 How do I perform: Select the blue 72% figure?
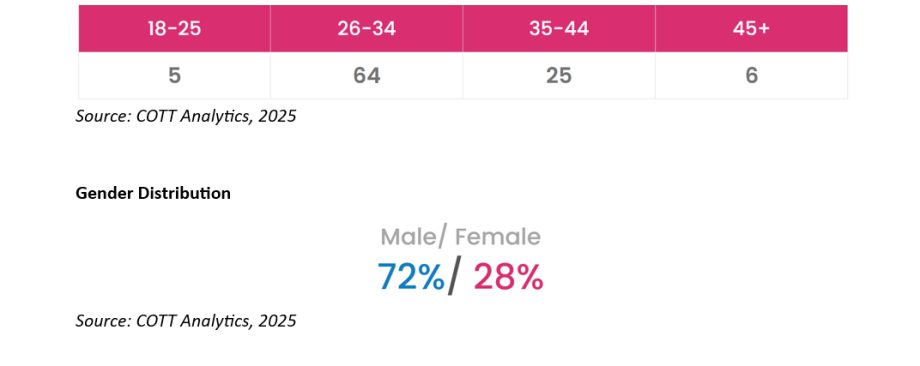coord(411,277)
